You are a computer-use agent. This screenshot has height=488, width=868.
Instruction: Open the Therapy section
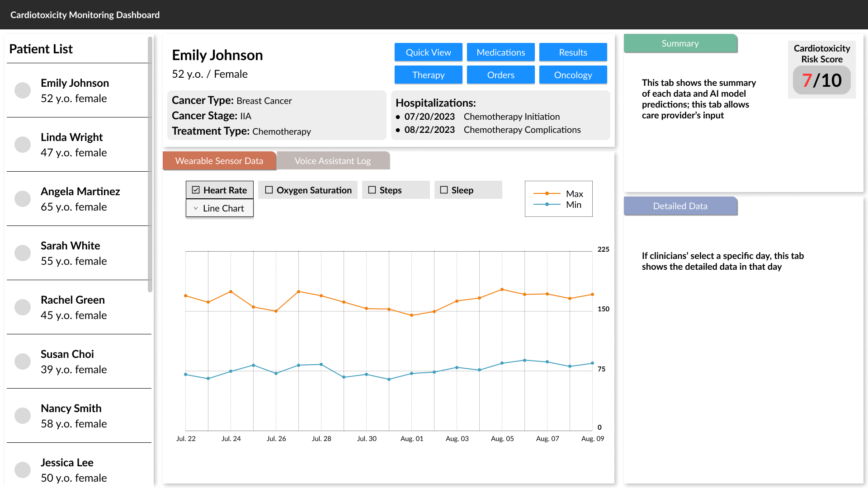click(x=429, y=75)
